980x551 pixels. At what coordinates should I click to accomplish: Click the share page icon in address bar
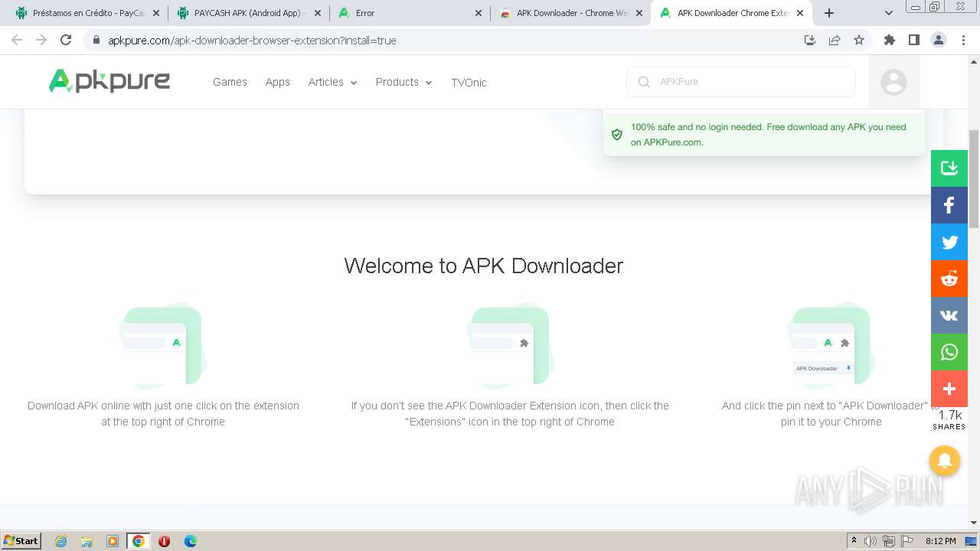[x=835, y=40]
